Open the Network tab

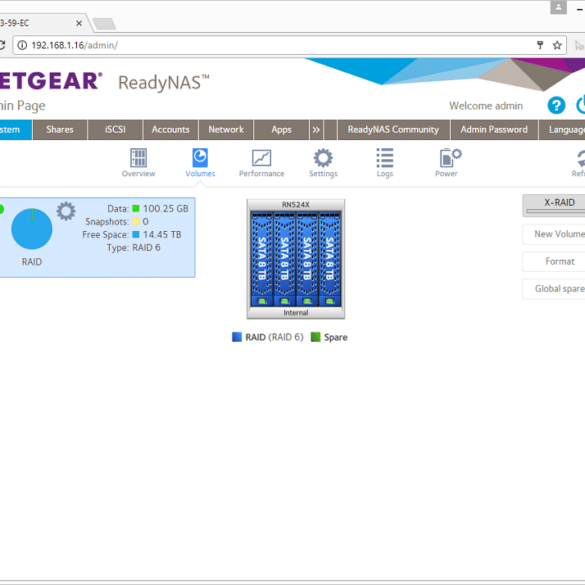226,129
